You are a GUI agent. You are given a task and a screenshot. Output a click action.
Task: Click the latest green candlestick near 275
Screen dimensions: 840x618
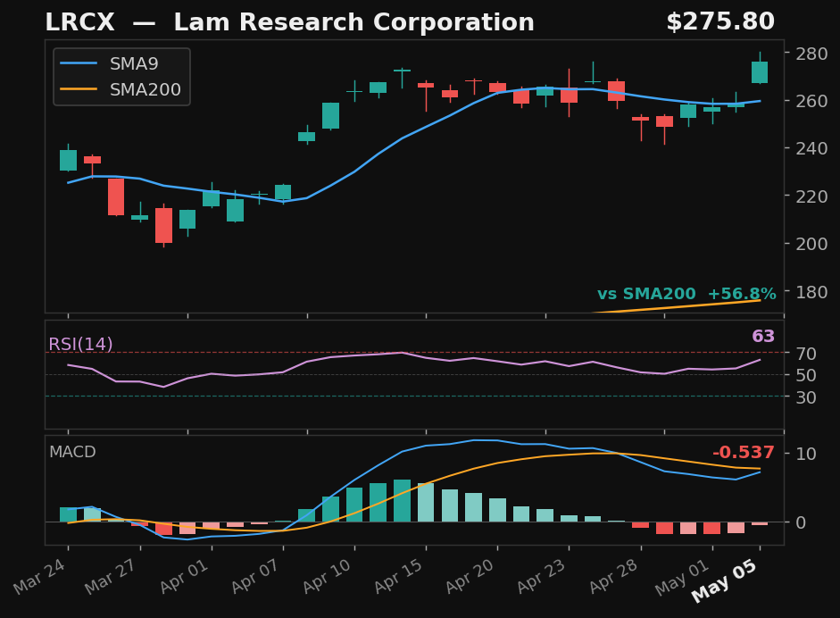pyautogui.click(x=760, y=72)
